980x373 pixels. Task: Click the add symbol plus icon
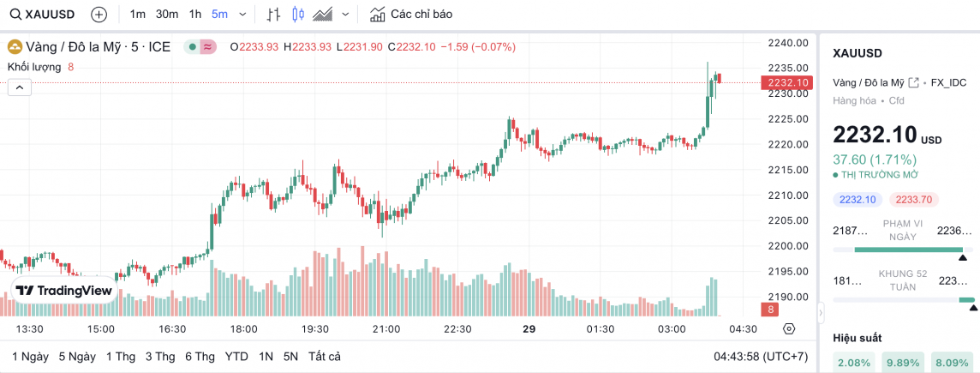click(99, 15)
